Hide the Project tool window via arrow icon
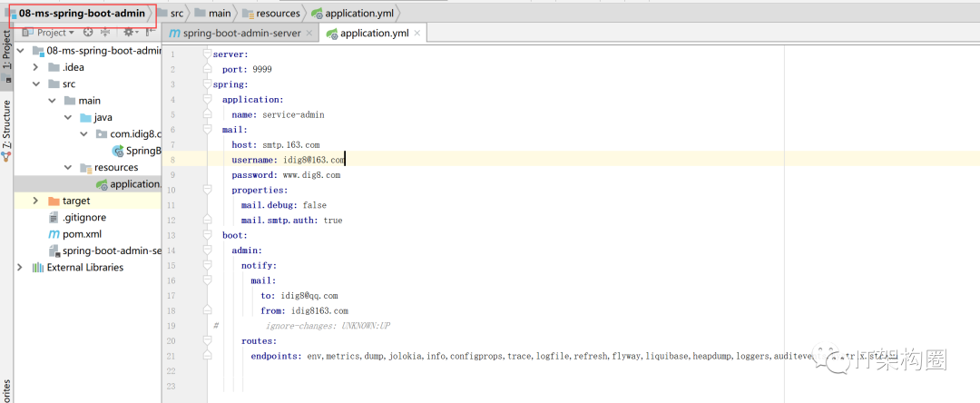Screen dimensions: 980x403 pos(151,32)
